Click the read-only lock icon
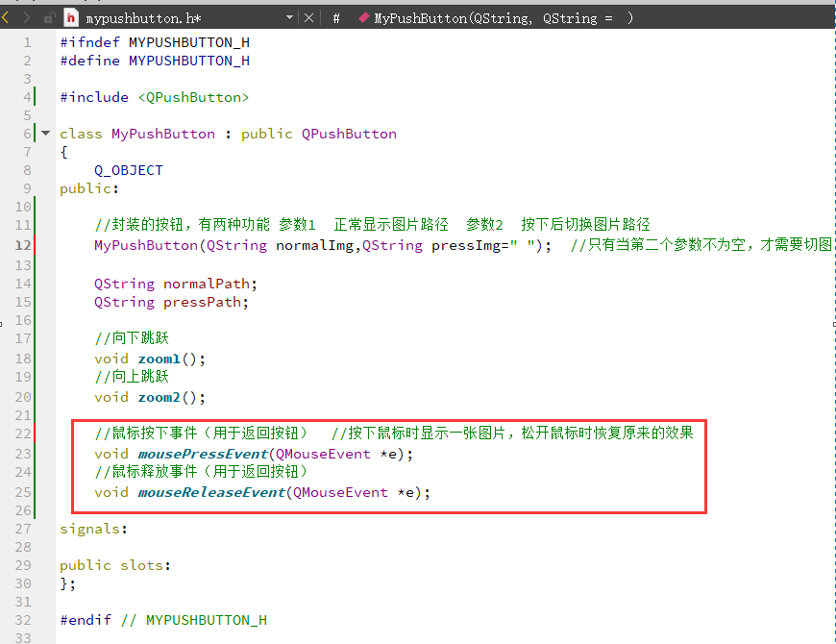 point(49,18)
